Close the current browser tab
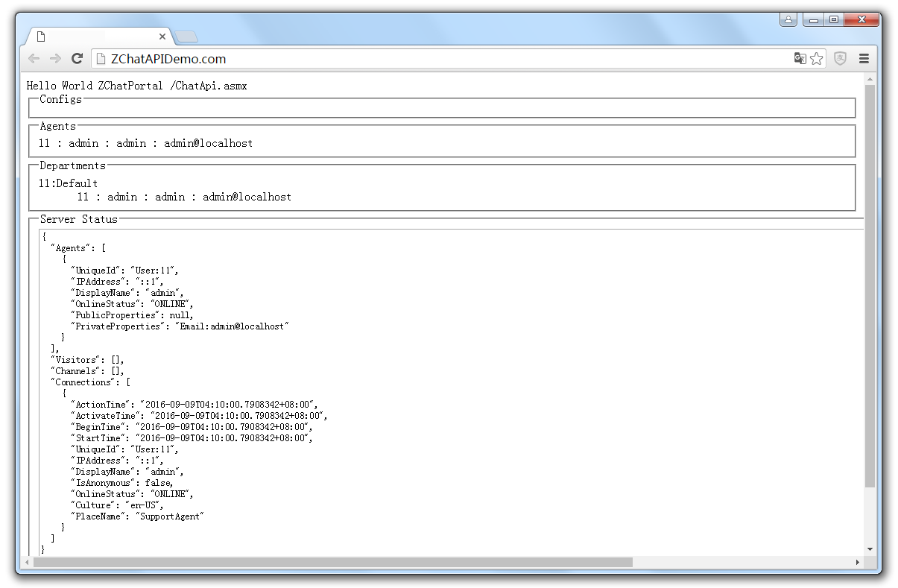The image size is (898, 588). (163, 36)
